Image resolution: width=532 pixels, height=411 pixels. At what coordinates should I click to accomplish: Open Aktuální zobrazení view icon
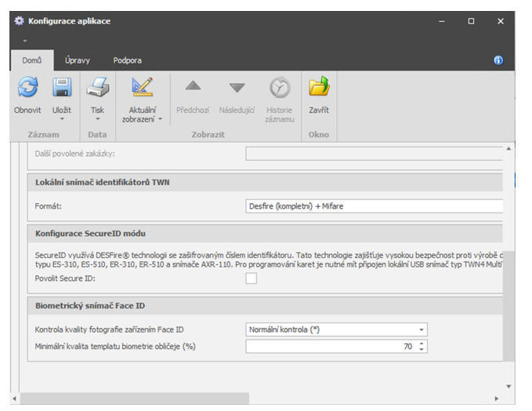tap(142, 88)
